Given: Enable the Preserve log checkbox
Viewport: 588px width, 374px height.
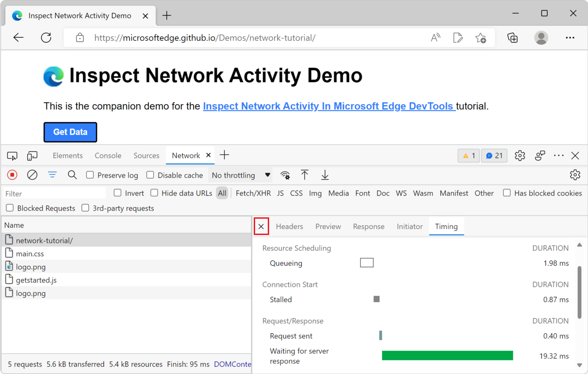Looking at the screenshot, I should pyautogui.click(x=90, y=175).
